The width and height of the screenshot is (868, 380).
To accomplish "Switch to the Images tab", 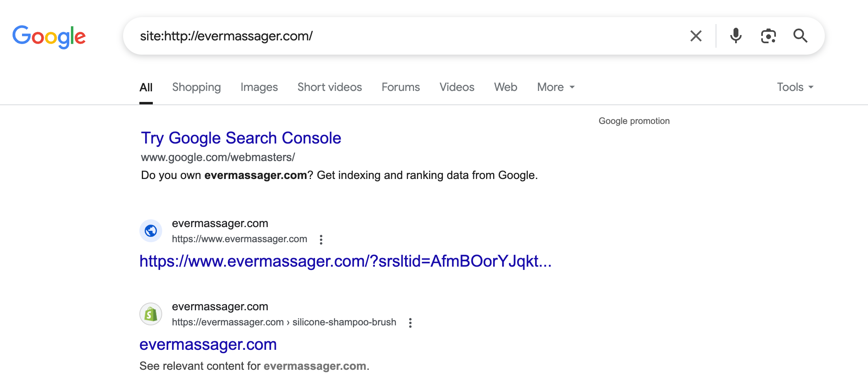I will click(259, 87).
